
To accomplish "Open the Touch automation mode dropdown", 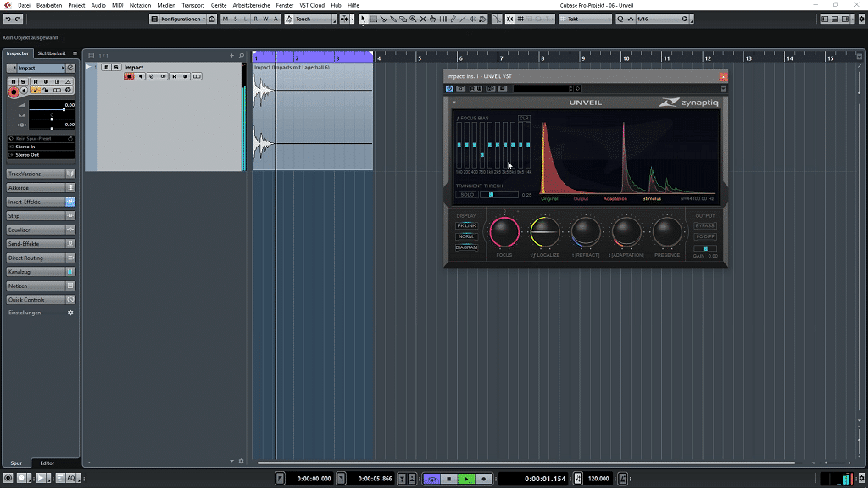I will click(311, 19).
